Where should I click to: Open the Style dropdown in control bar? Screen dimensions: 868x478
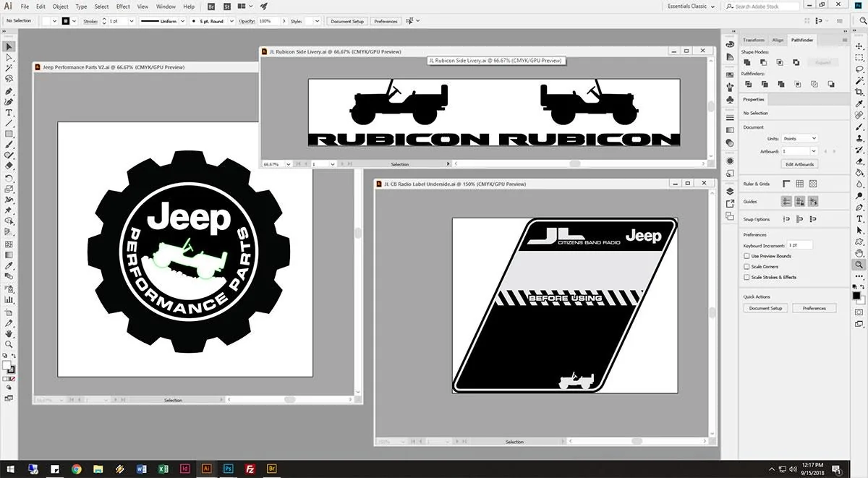(318, 21)
